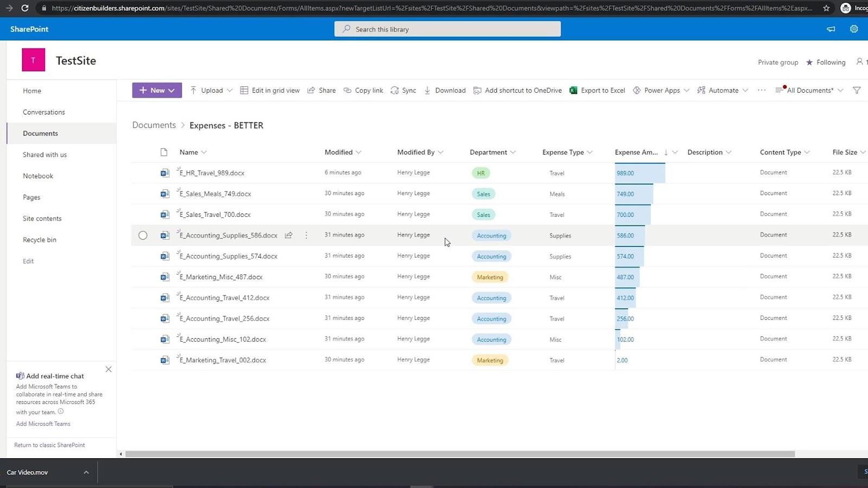The image size is (868, 488).
Task: Open the Expense Amount column header menu
Action: (646, 152)
